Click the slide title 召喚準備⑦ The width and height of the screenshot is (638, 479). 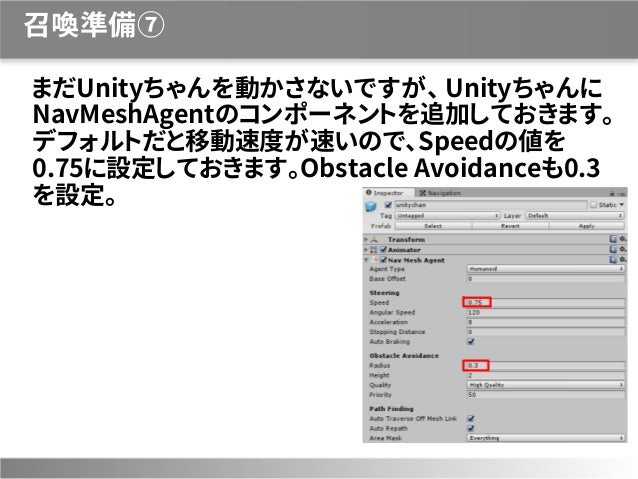[x=94, y=25]
